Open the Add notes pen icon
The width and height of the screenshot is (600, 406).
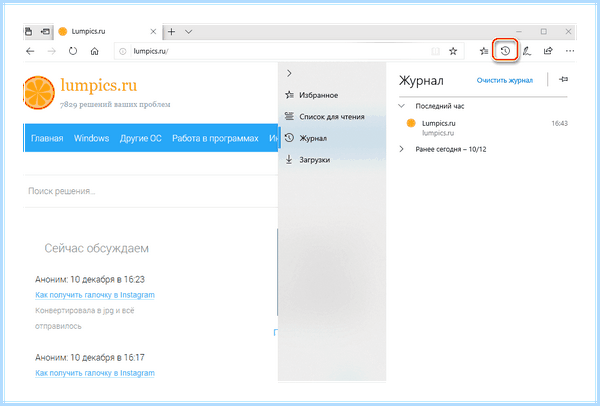527,51
